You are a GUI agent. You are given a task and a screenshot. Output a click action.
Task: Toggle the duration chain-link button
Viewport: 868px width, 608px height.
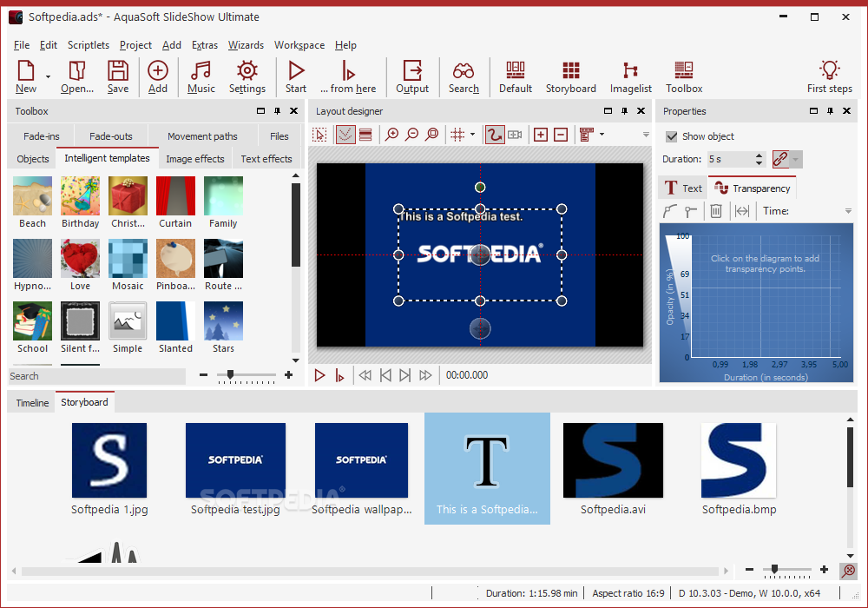[x=780, y=160]
